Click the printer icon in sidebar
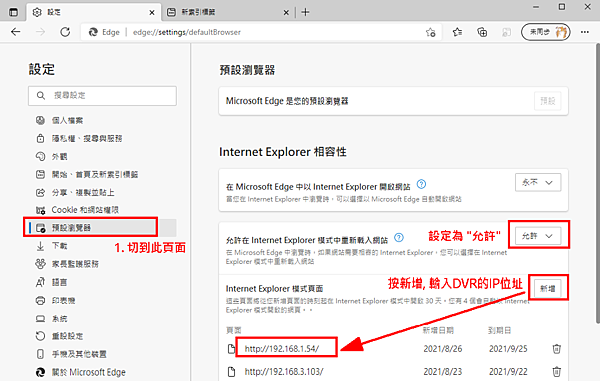The height and width of the screenshot is (381, 600). [40, 300]
